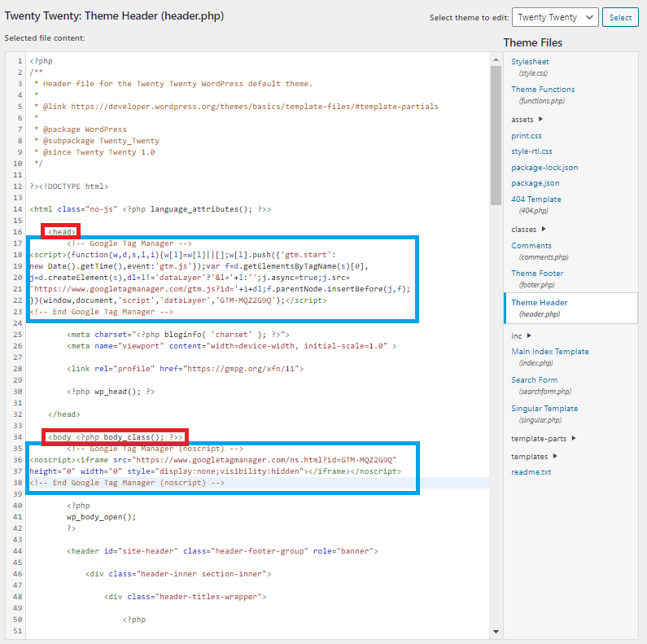Viewport: 647px width, 644px height.
Task: Click the editor scrollbar down arrow
Action: (496, 632)
